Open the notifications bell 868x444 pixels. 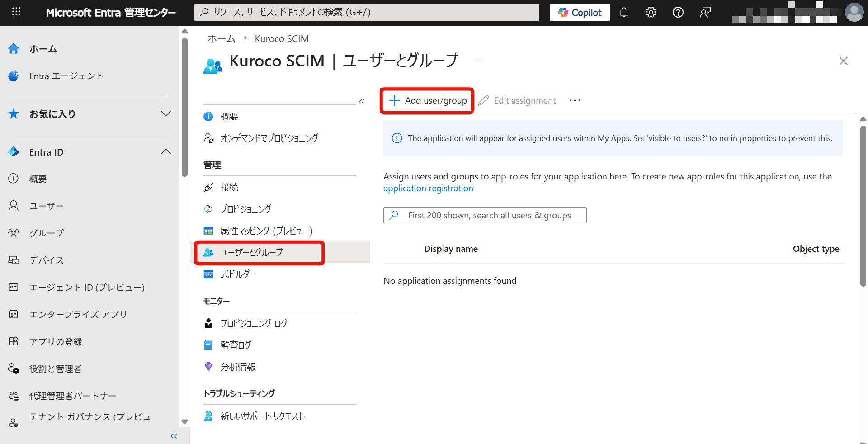[x=624, y=12]
